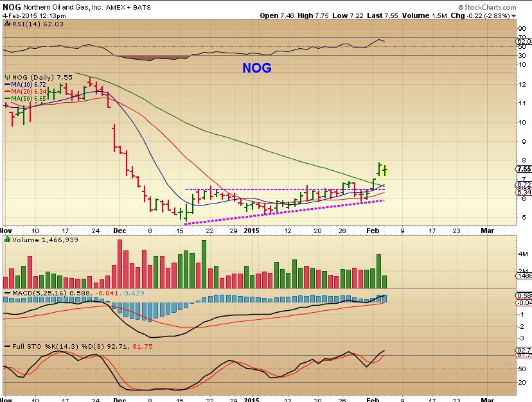Click the -3 level on the MACD axis
Screen dimensions: 532x402
pos(521,338)
